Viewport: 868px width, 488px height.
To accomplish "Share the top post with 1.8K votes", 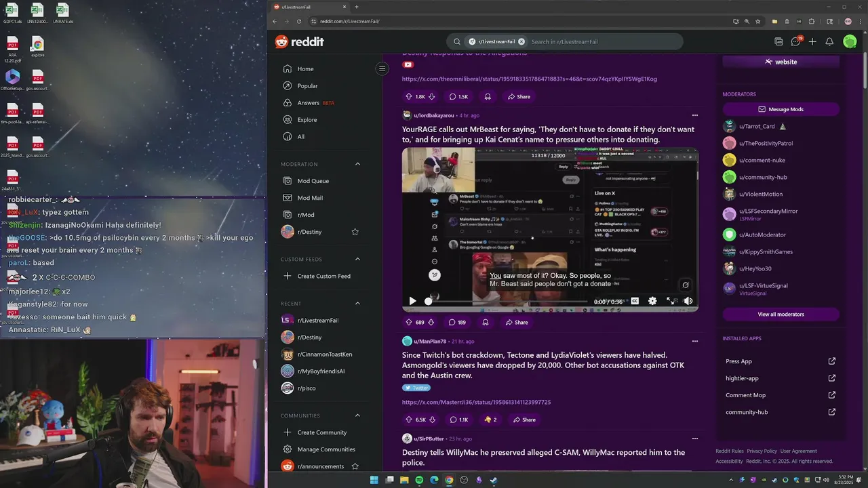I will 519,96.
